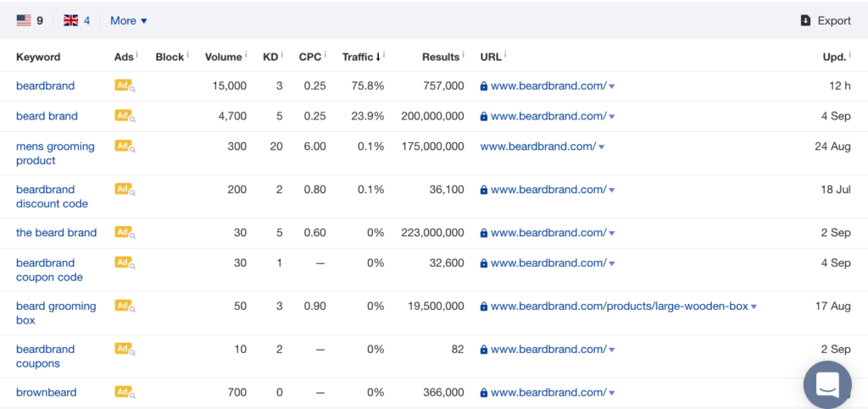Sort by the Volume column header
The image size is (868, 409).
tap(223, 57)
